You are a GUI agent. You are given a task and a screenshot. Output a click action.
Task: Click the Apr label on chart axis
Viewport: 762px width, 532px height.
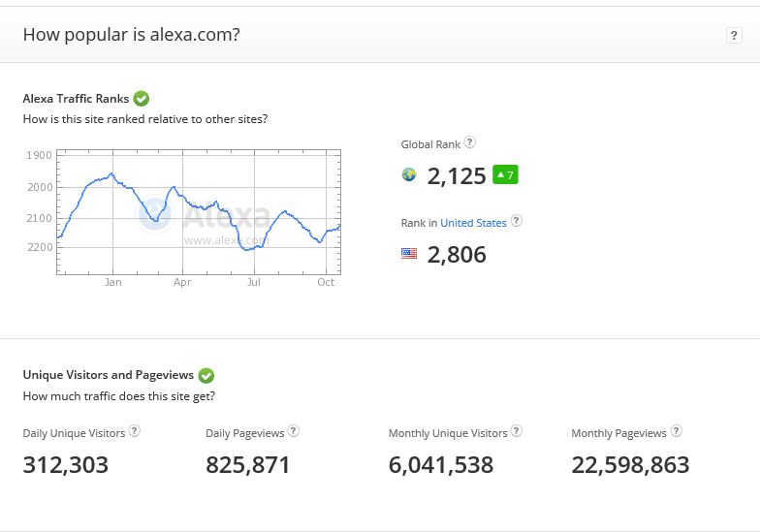182,282
